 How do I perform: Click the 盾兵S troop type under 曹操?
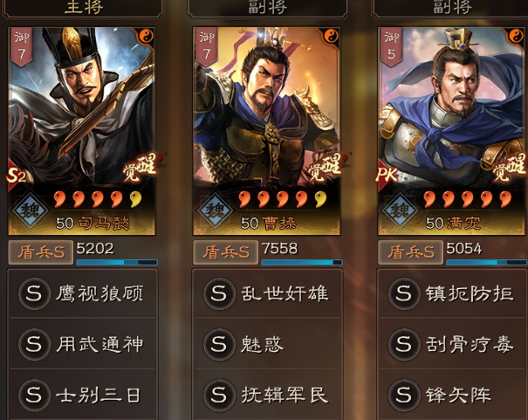click(226, 252)
